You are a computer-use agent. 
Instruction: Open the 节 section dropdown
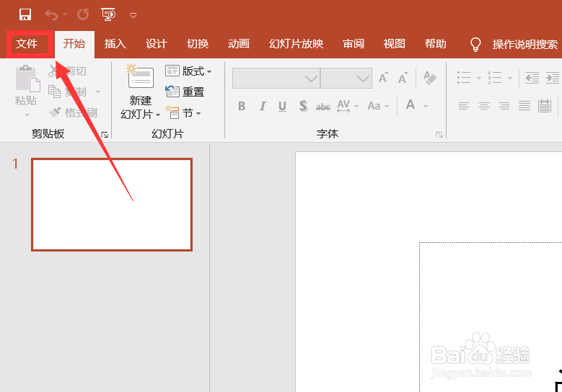click(x=183, y=112)
